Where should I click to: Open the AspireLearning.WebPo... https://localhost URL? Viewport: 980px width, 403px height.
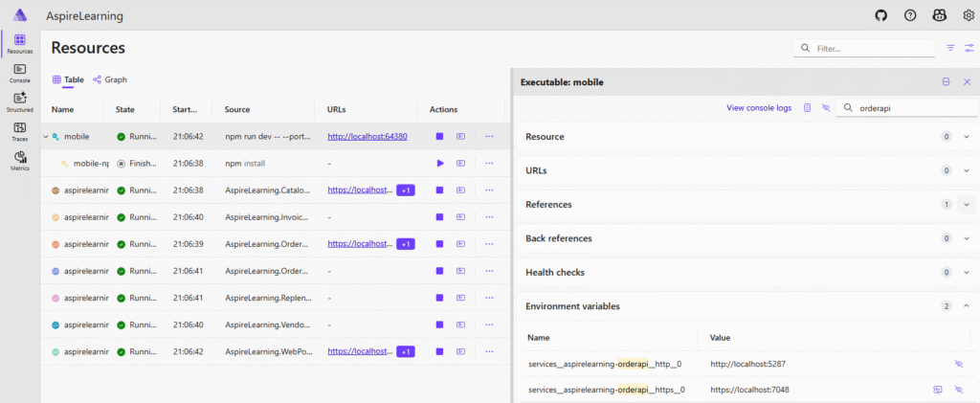click(361, 351)
